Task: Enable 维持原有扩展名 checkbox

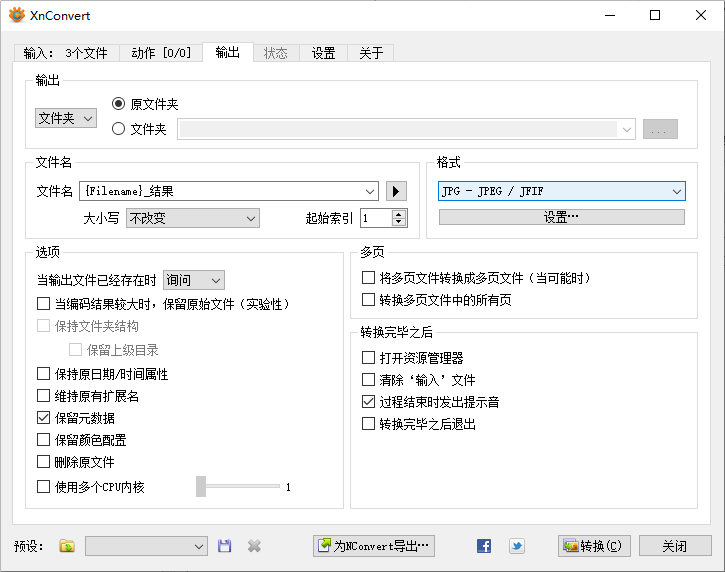Action: [43, 396]
